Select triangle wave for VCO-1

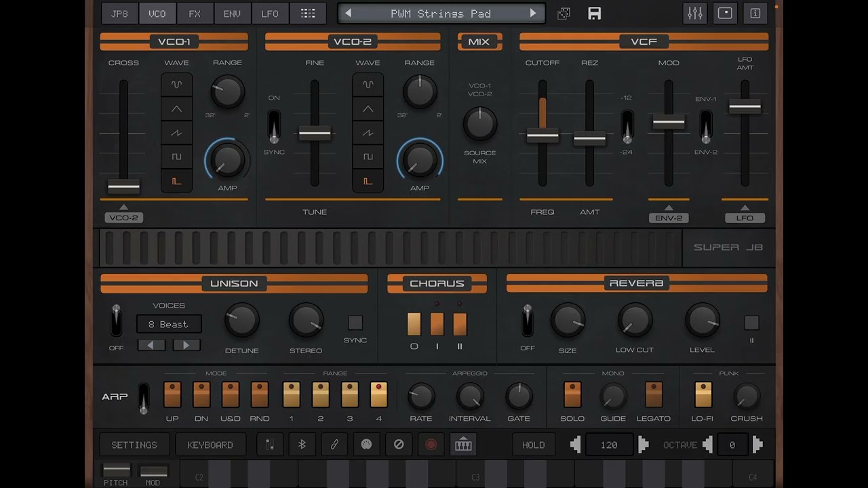point(176,108)
